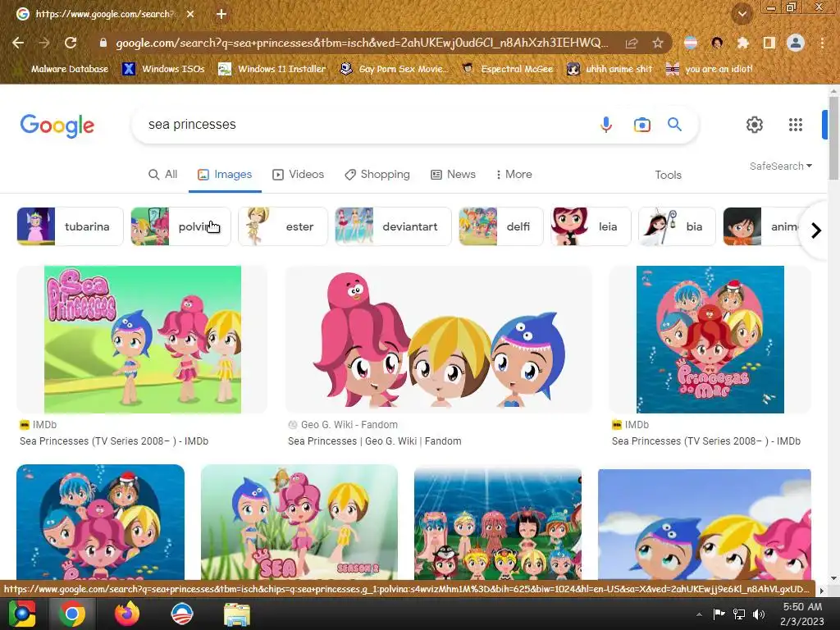Open the Princesas do Mar IMDb image

pyautogui.click(x=710, y=340)
